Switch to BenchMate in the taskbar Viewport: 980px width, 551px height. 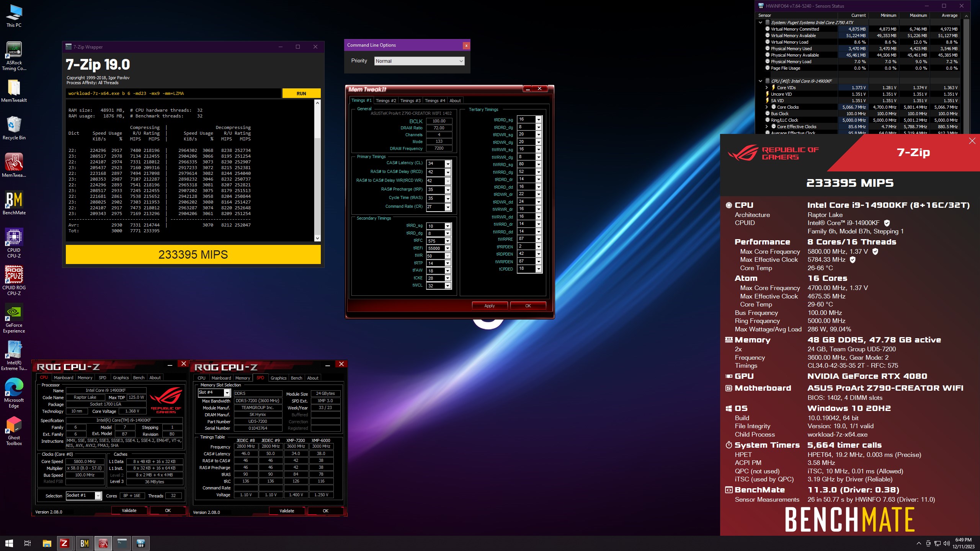85,543
